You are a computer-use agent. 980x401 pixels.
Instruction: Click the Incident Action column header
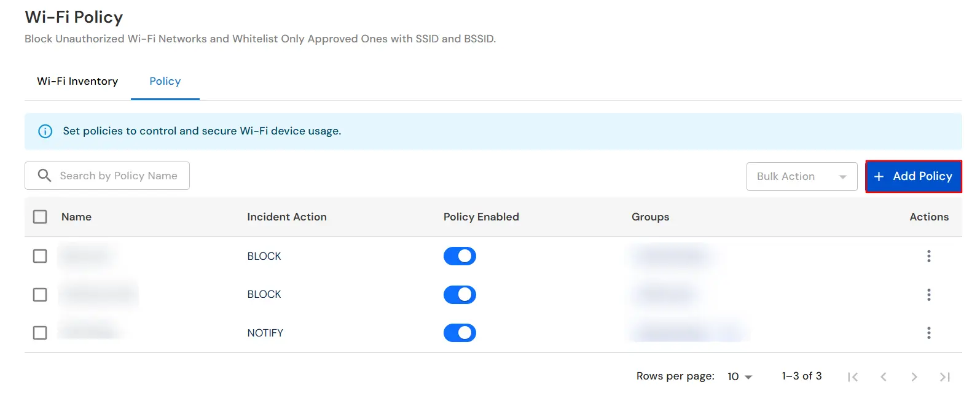click(287, 217)
